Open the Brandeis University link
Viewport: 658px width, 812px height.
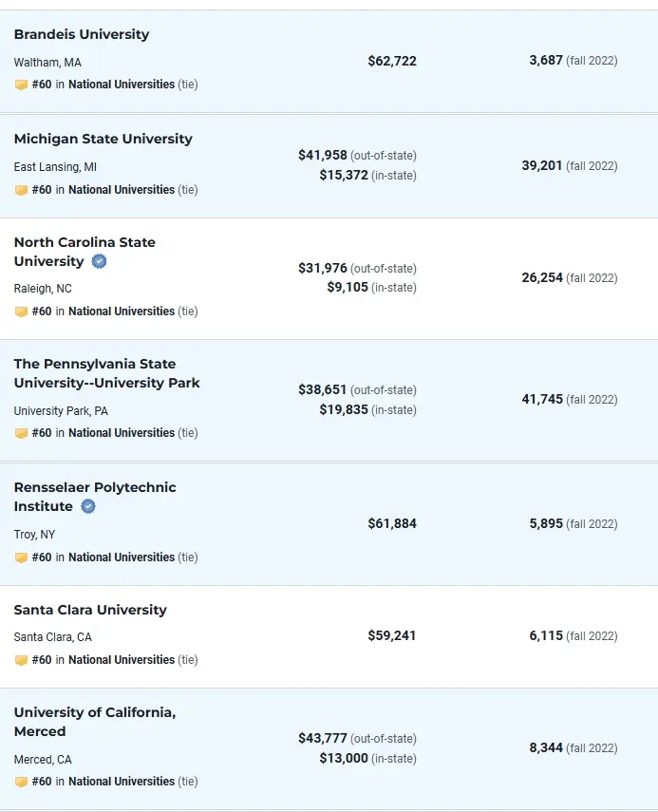(82, 34)
